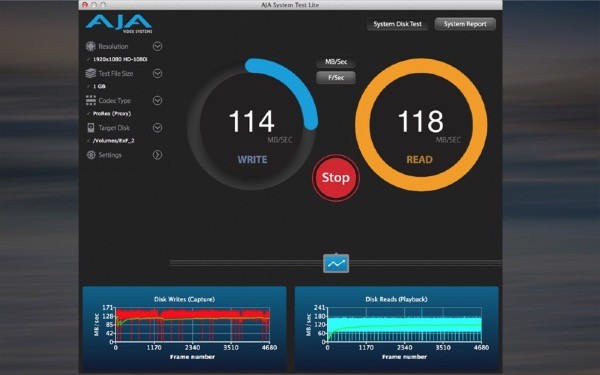Click the Test File Size stack icon

point(91,73)
